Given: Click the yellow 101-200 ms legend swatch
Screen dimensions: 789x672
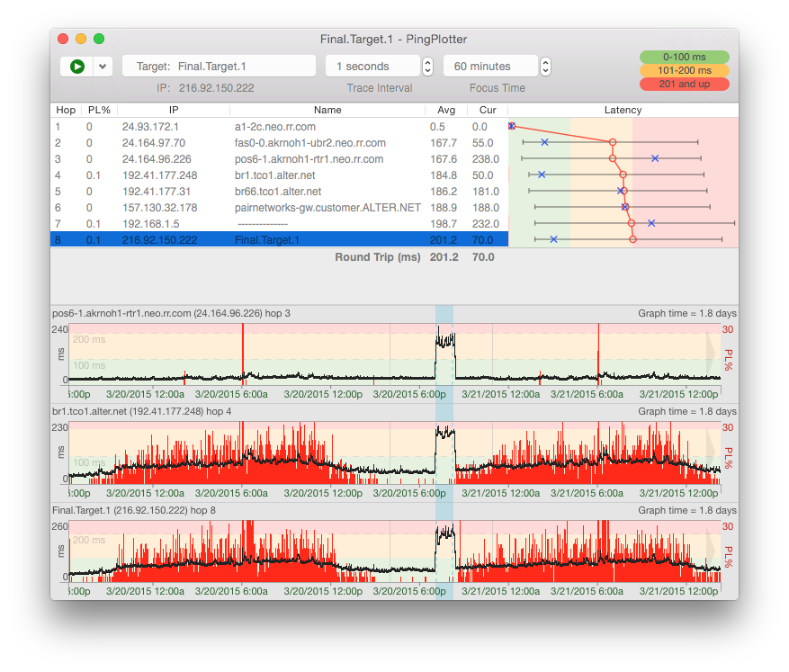Looking at the screenshot, I should click(x=684, y=70).
